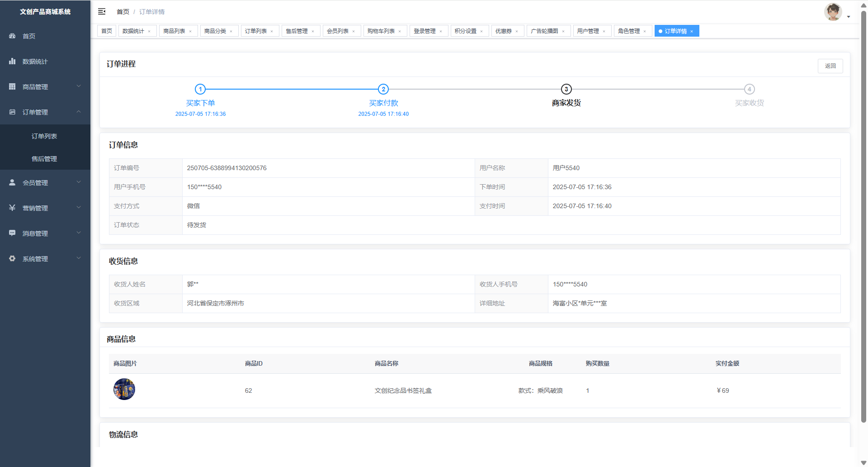Close the 订单详情 active tab

[x=692, y=31]
